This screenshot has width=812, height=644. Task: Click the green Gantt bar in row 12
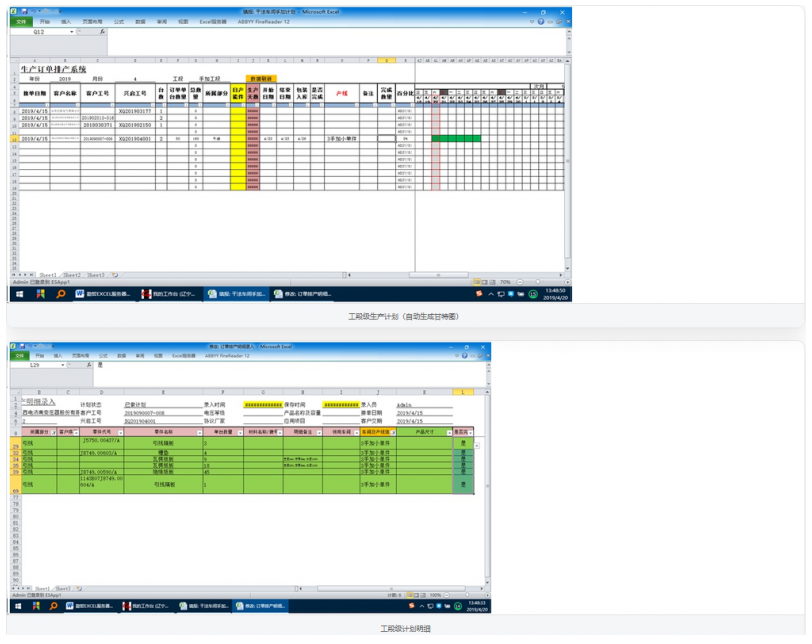pos(456,139)
